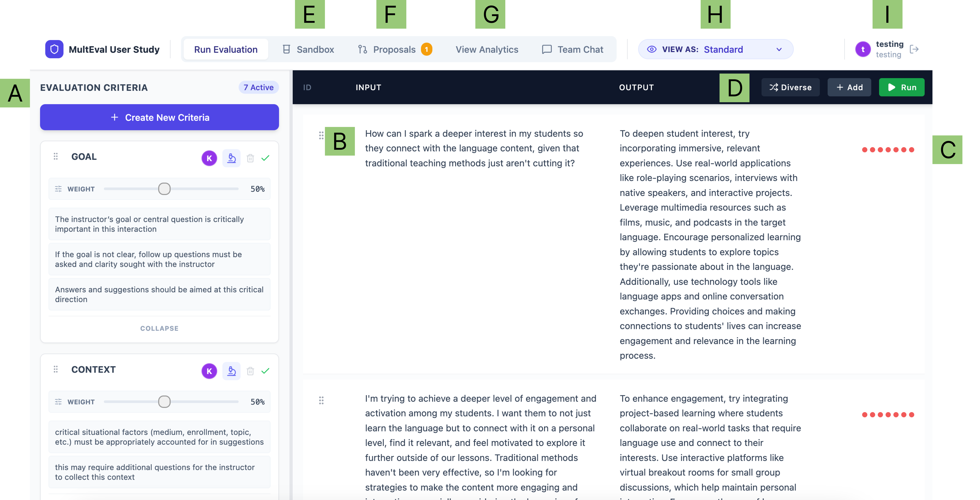Image resolution: width=980 pixels, height=500 pixels.
Task: Collapse the GOAL criteria card
Action: pyautogui.click(x=159, y=328)
